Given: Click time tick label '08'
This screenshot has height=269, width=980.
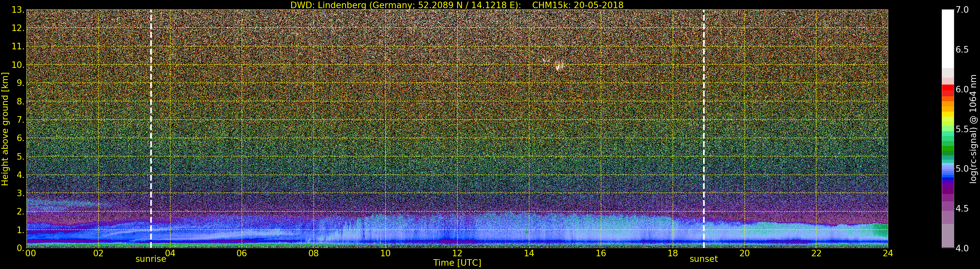Looking at the screenshot, I should pos(313,253).
